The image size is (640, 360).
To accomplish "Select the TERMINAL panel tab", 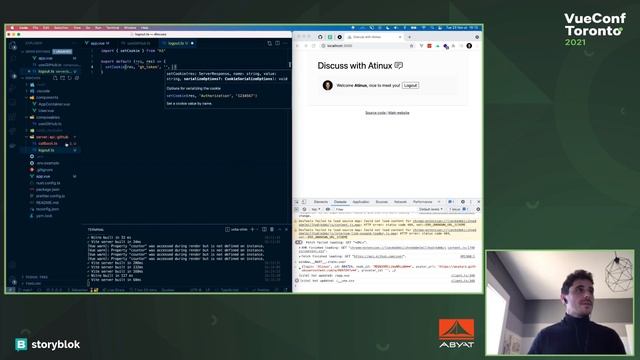I will 96,230.
